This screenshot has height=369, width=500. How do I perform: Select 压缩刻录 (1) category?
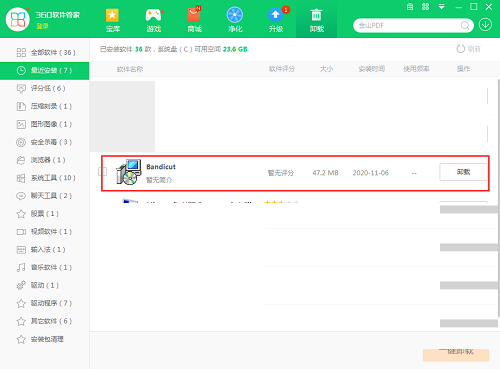click(x=45, y=106)
